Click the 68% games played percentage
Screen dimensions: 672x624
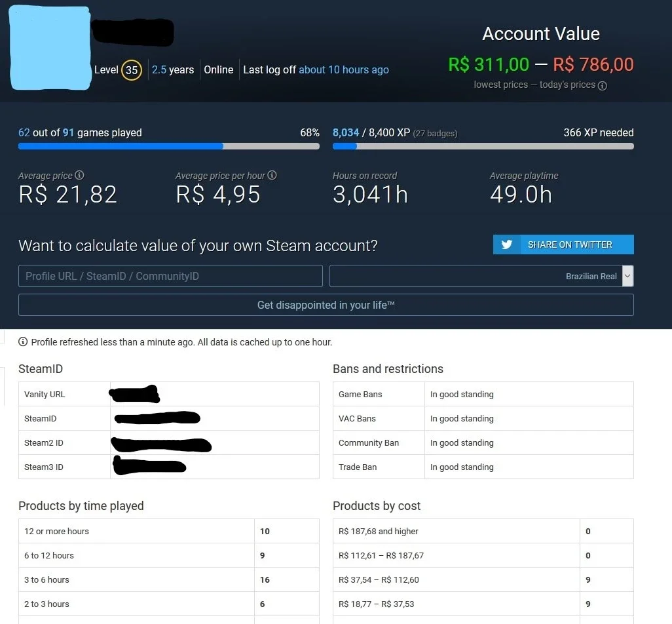310,132
